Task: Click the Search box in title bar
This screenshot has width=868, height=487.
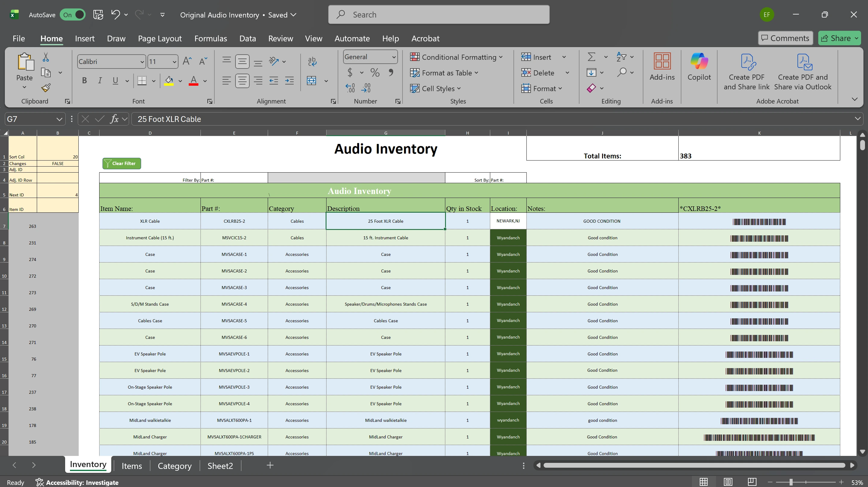Action: coord(439,14)
